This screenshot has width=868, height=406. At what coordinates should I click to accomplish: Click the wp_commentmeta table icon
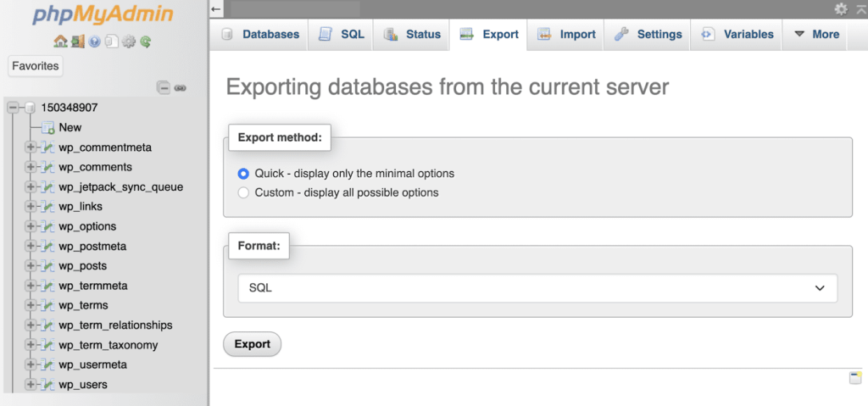click(x=48, y=147)
